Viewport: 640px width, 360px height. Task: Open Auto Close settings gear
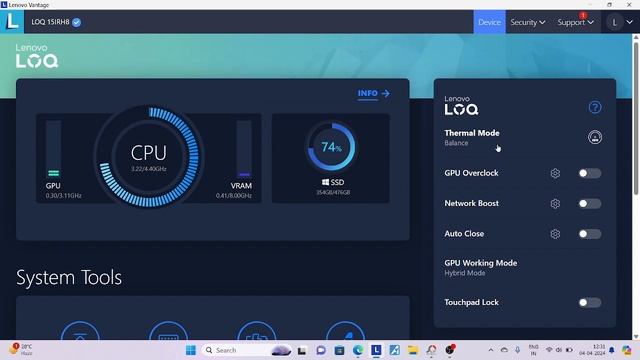click(x=555, y=234)
